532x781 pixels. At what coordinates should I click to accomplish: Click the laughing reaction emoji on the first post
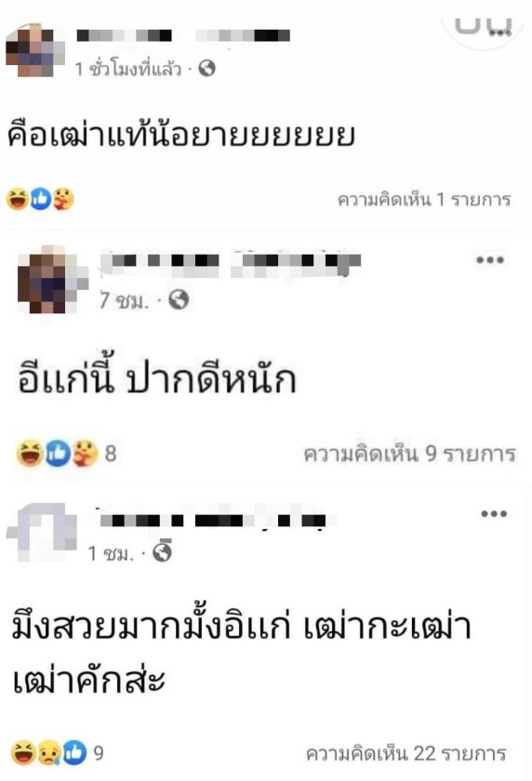[x=18, y=199]
